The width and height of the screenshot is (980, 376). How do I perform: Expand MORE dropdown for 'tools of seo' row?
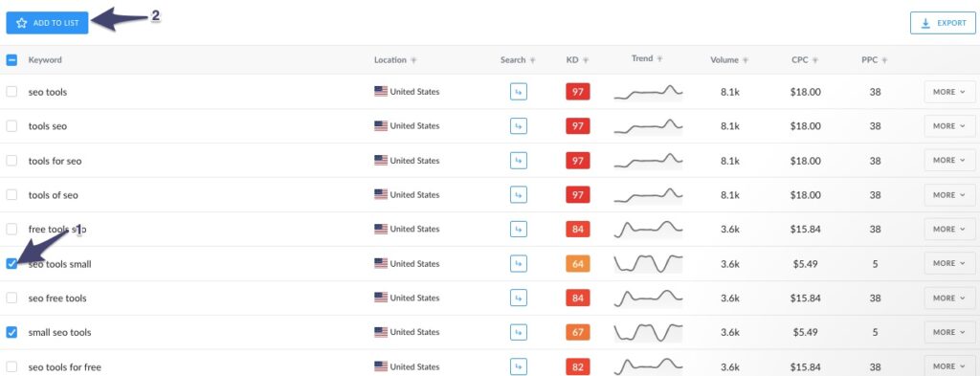[949, 195]
